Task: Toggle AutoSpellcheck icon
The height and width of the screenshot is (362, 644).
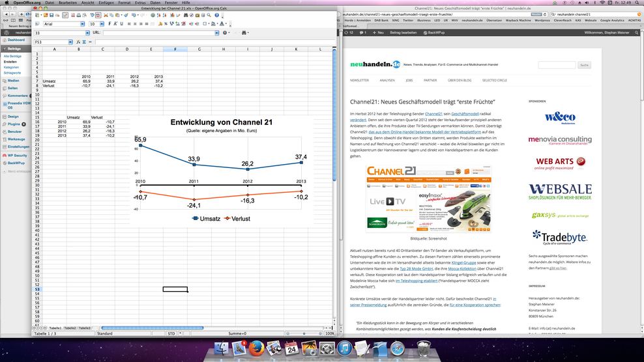Action: click(98, 15)
